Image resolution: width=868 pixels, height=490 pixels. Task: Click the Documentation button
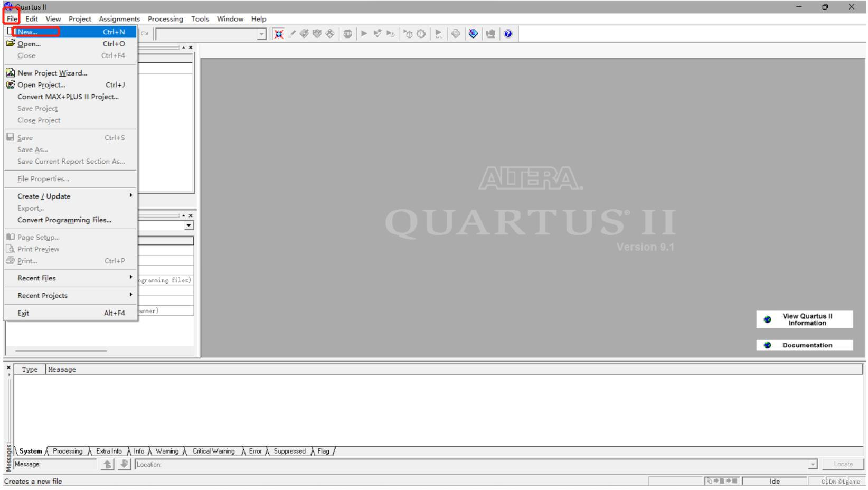[x=805, y=345]
